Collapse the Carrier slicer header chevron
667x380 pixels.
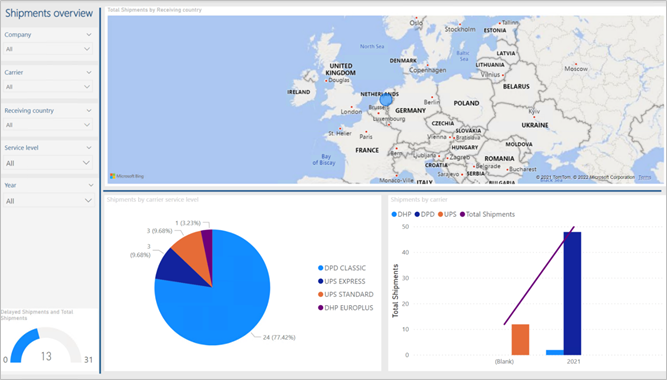[x=89, y=72]
